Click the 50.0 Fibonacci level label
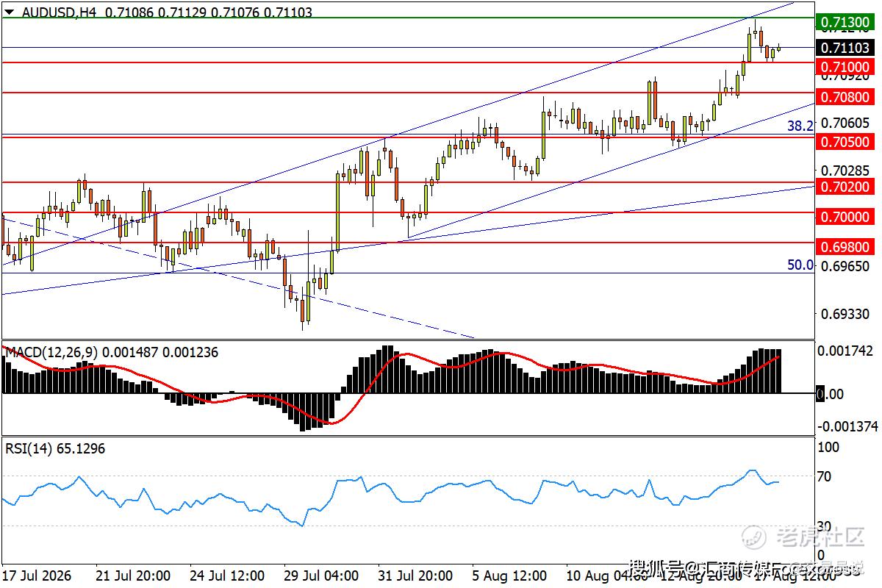Viewport: 882px width, 588px height. click(x=800, y=265)
